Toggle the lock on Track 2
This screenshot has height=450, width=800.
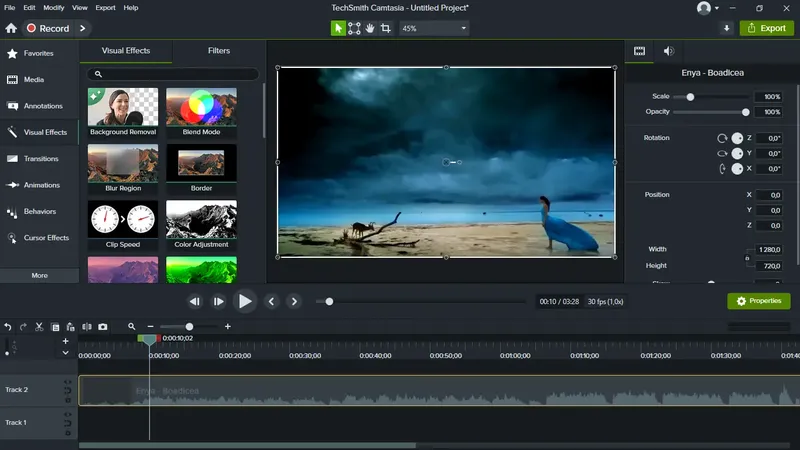point(67,398)
